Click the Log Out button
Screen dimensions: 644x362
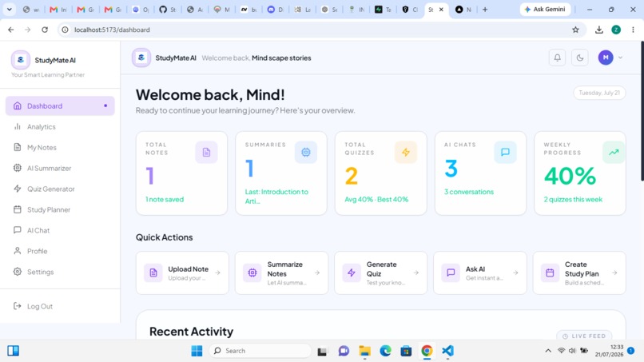pos(60,306)
